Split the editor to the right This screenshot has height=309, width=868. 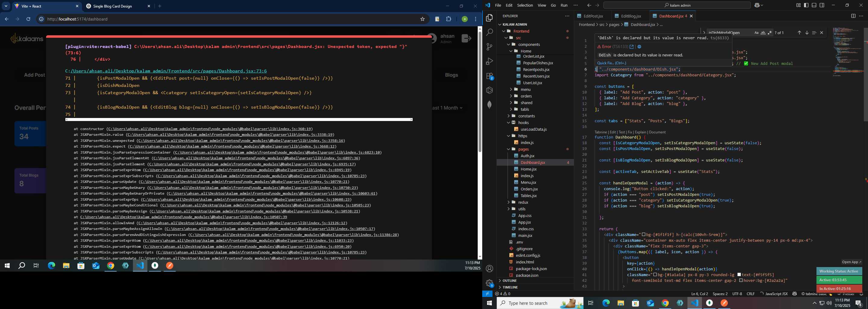click(853, 16)
